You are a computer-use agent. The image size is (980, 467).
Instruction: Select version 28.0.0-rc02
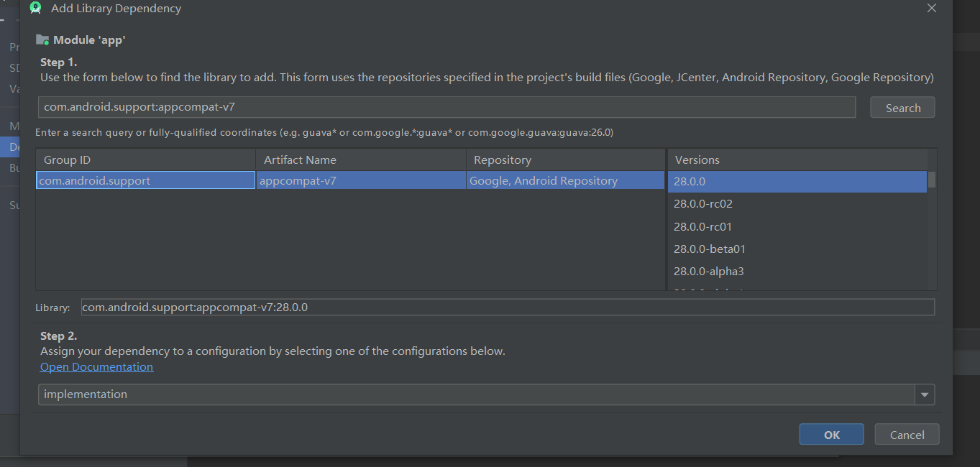pyautogui.click(x=797, y=204)
